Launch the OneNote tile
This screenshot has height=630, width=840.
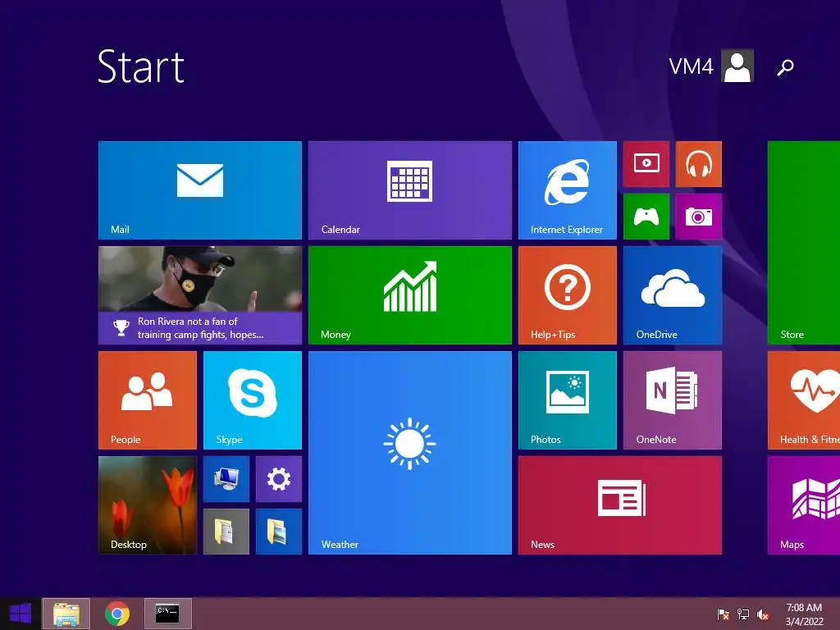pos(673,400)
